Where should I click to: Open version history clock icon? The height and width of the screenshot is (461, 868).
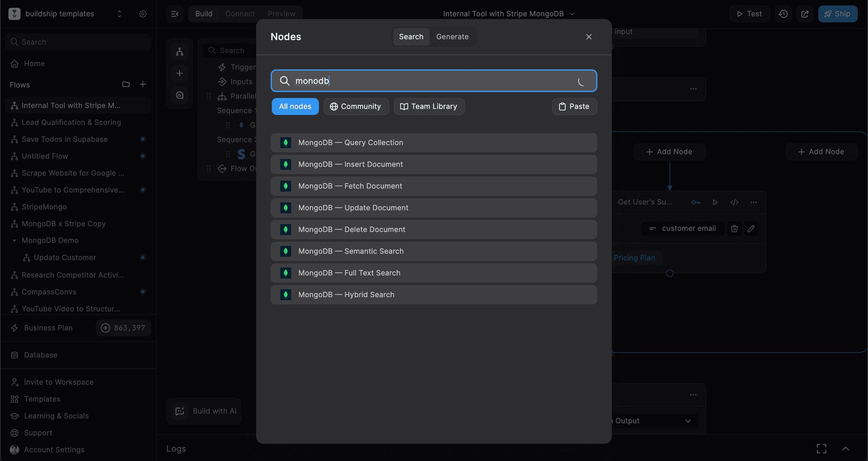click(783, 14)
